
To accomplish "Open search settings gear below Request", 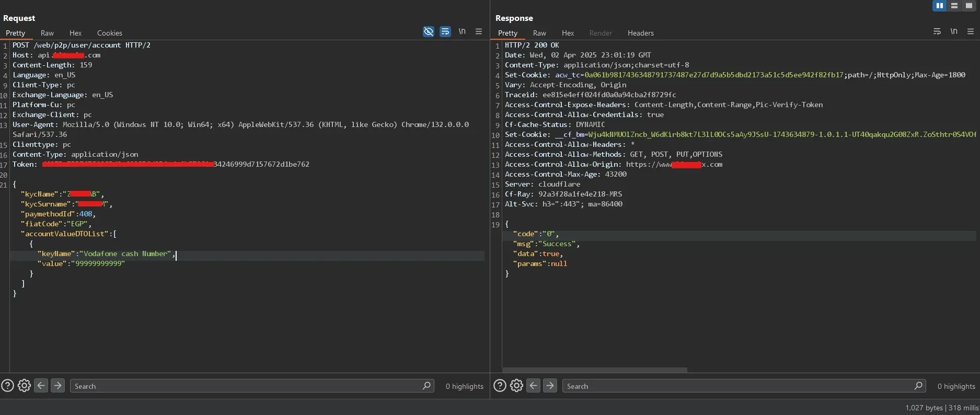I will point(24,386).
